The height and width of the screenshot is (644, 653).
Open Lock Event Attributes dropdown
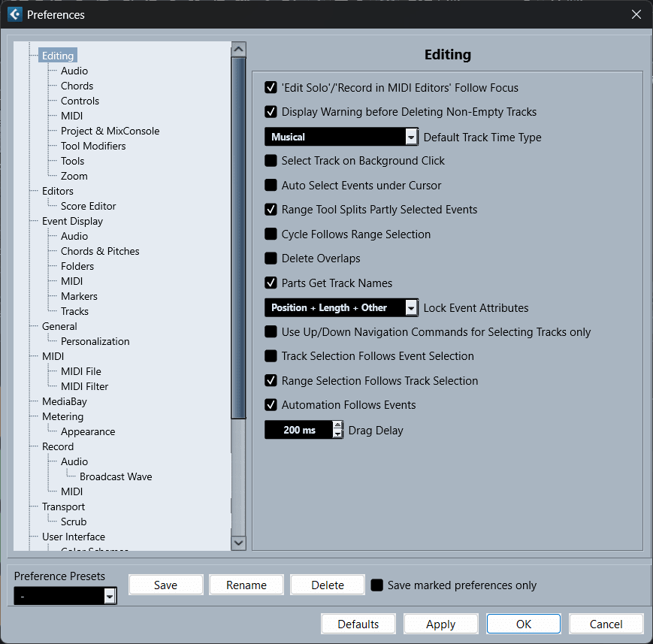(411, 307)
